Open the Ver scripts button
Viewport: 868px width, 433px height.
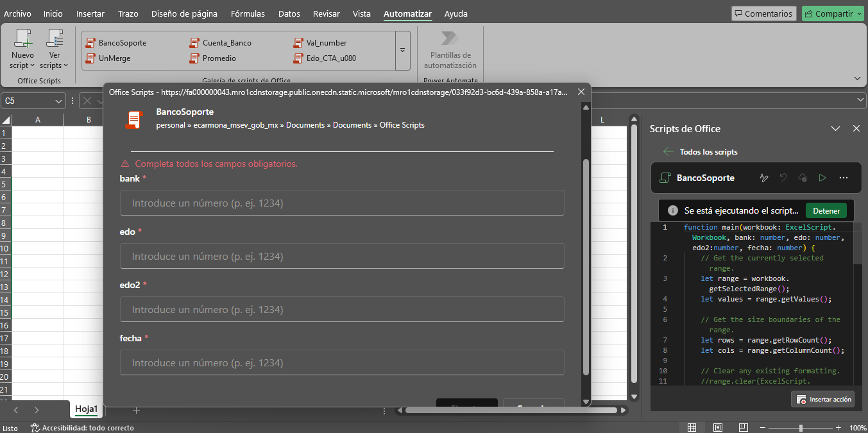pos(54,49)
